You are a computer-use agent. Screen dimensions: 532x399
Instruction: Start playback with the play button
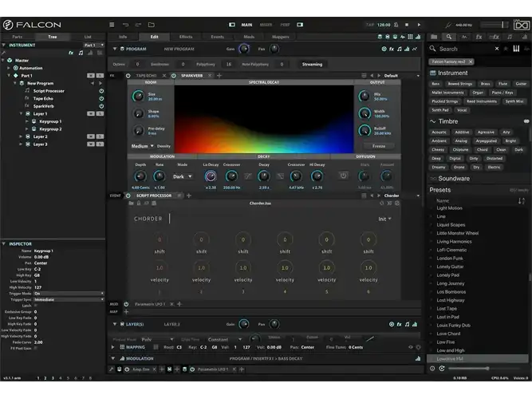419,25
